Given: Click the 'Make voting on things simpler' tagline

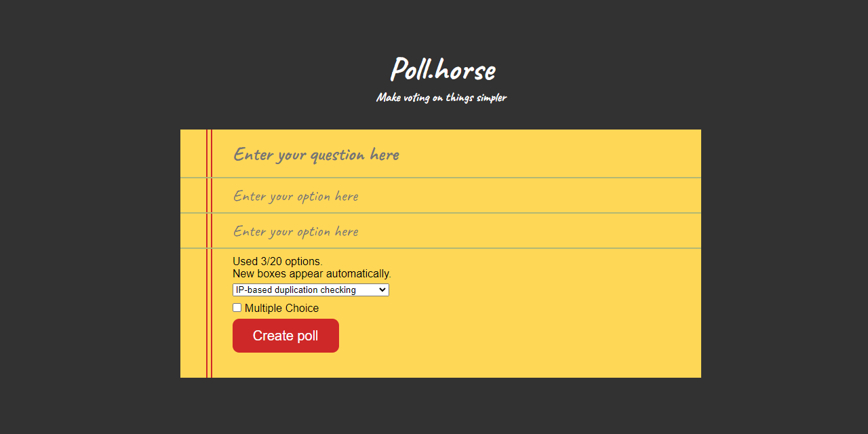Looking at the screenshot, I should [x=441, y=97].
